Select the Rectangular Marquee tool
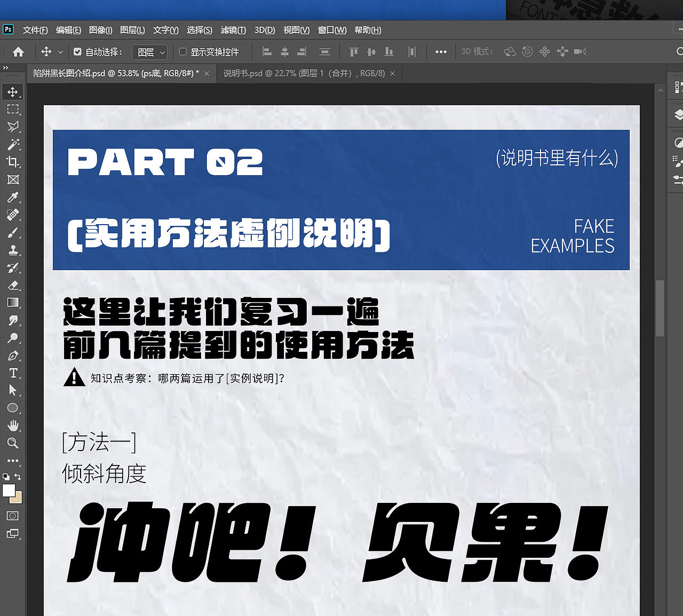The image size is (683, 616). (13, 109)
